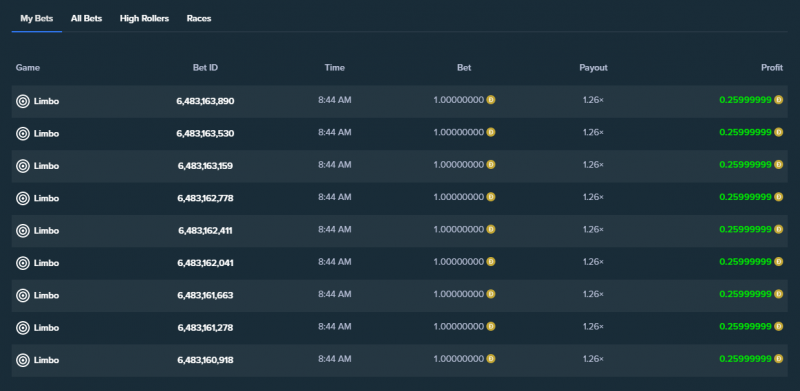Click the Game column header
Screen dimensions: 800x391
[28, 67]
